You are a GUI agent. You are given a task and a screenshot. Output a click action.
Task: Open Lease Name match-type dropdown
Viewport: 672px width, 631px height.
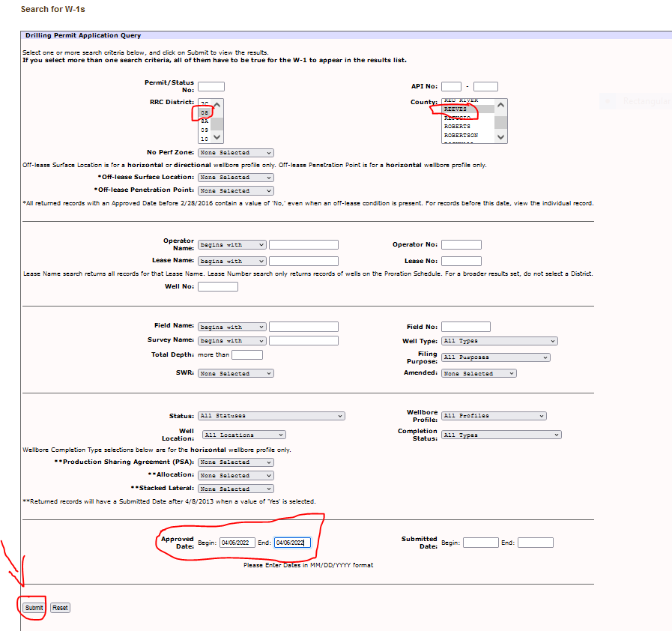click(231, 261)
